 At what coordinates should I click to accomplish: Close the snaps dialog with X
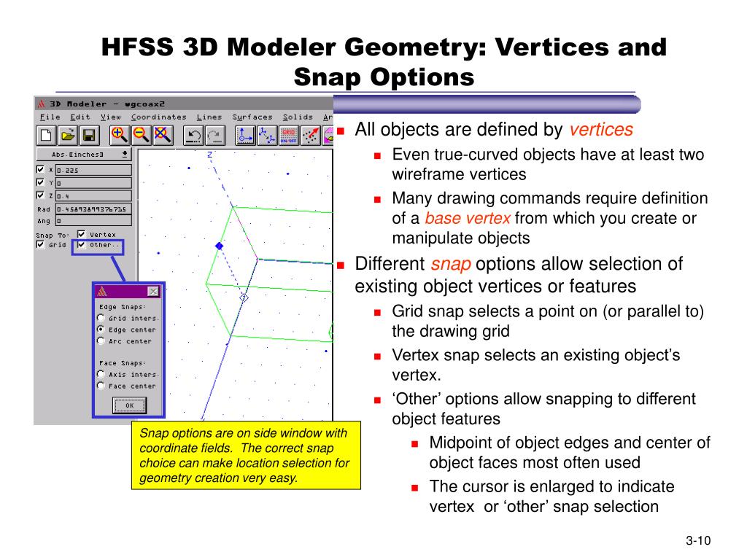[153, 291]
